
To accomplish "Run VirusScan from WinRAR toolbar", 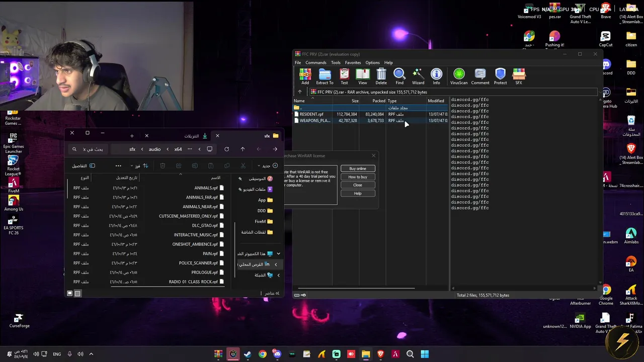I will click(459, 76).
